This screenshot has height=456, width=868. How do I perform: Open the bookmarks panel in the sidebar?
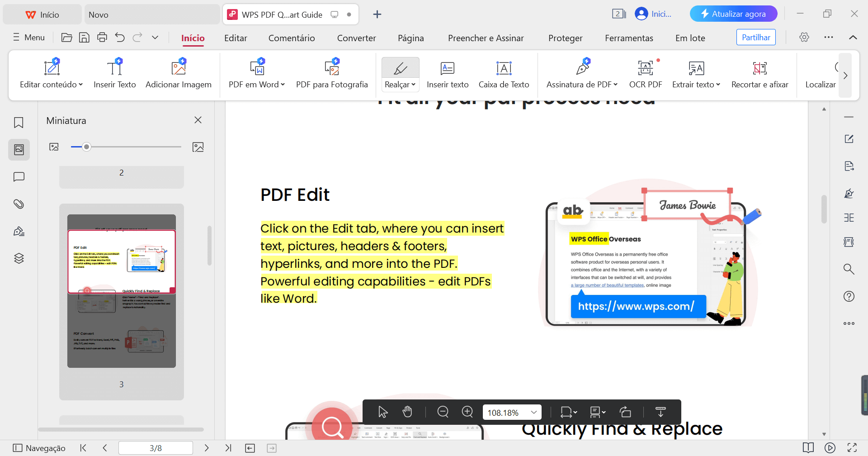click(19, 122)
